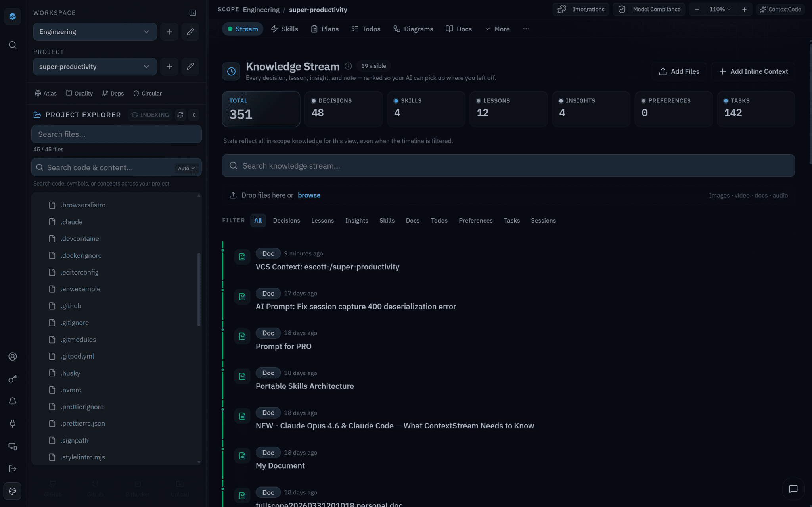Open the super-productivity project dropdown
This screenshot has width=812, height=507.
[x=95, y=67]
